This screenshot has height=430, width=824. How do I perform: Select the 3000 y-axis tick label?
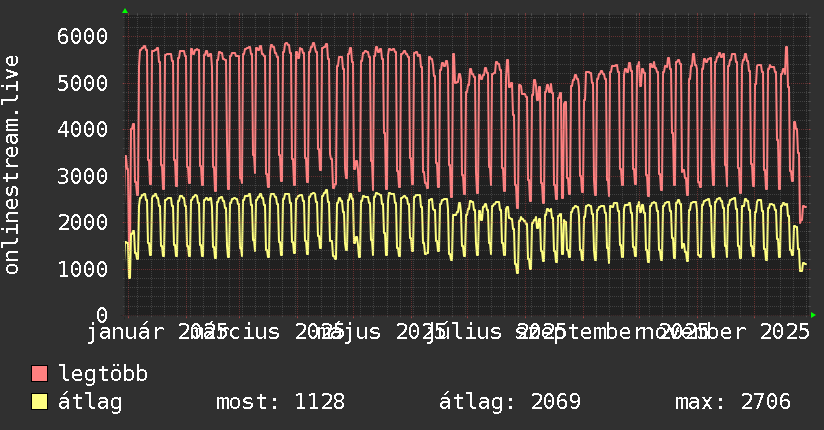[83, 176]
